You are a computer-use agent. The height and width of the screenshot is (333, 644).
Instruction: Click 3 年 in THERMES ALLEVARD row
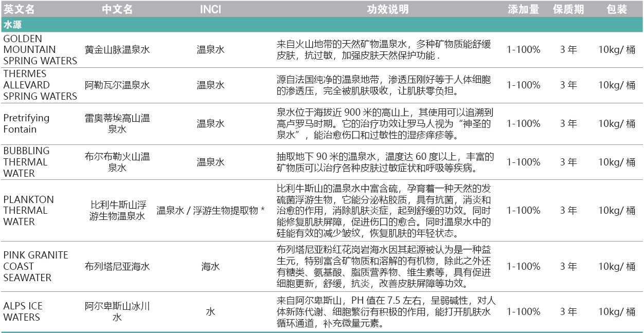pyautogui.click(x=568, y=85)
